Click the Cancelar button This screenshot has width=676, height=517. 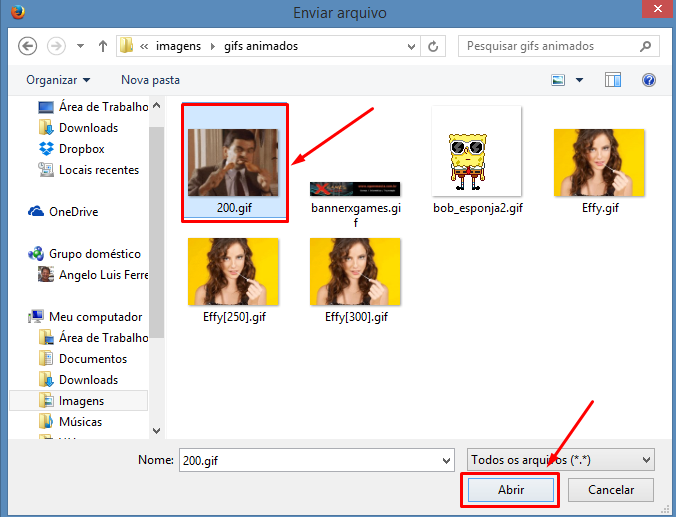tap(611, 490)
